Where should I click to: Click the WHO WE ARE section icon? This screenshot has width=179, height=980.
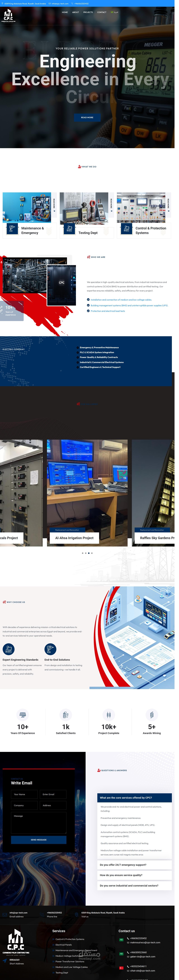coord(89,257)
